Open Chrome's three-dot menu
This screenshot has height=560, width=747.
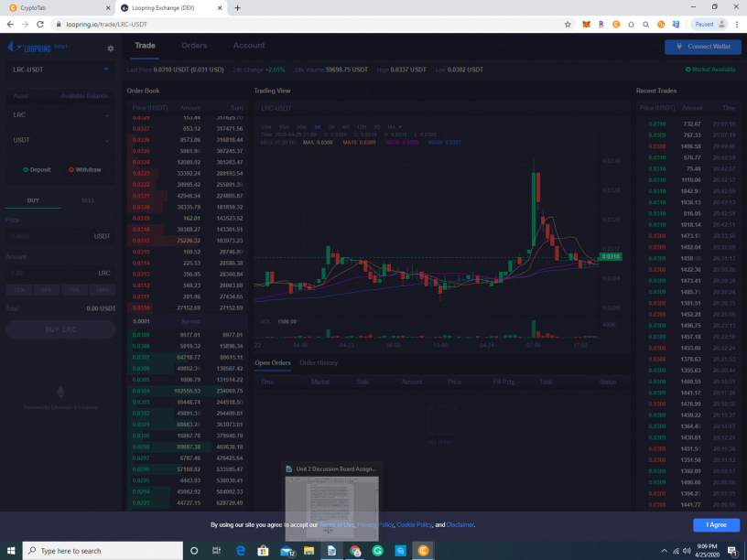(737, 25)
